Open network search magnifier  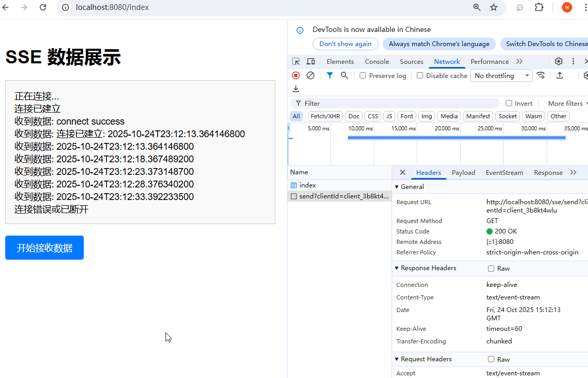344,75
